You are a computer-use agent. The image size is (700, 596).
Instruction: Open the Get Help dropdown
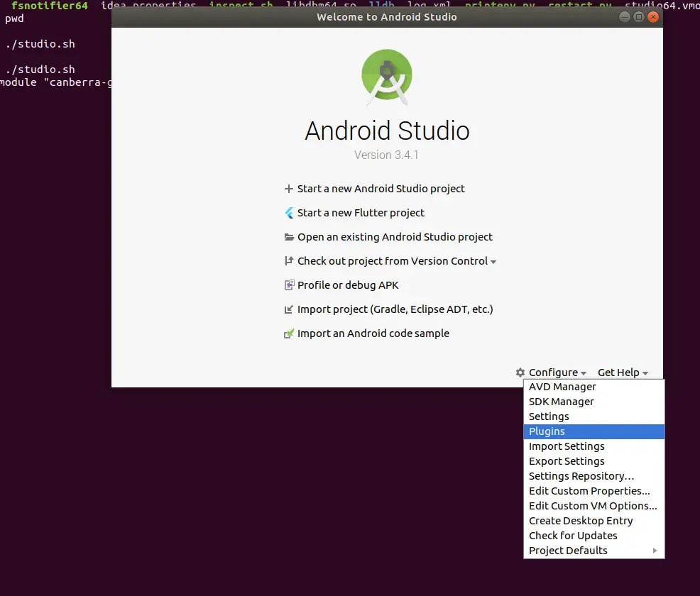(x=622, y=372)
